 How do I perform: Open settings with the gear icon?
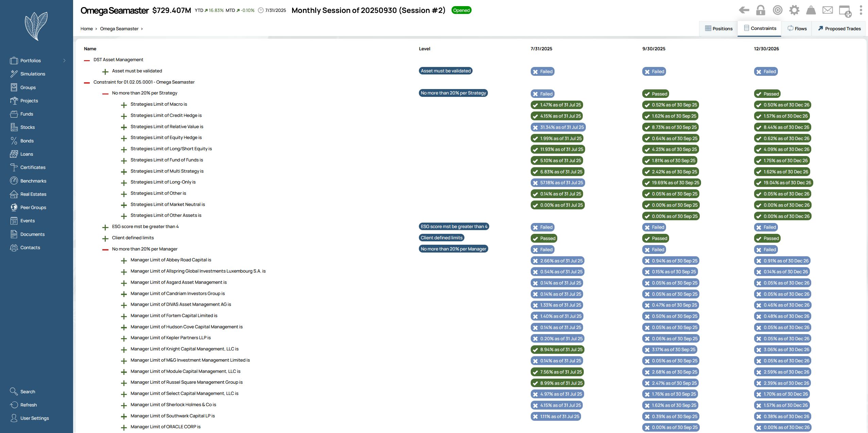pyautogui.click(x=794, y=10)
